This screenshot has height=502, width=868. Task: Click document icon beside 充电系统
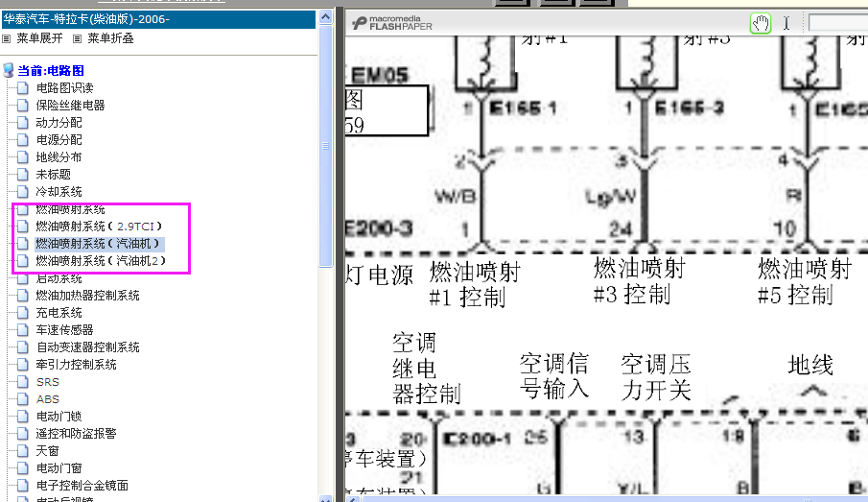tap(23, 313)
